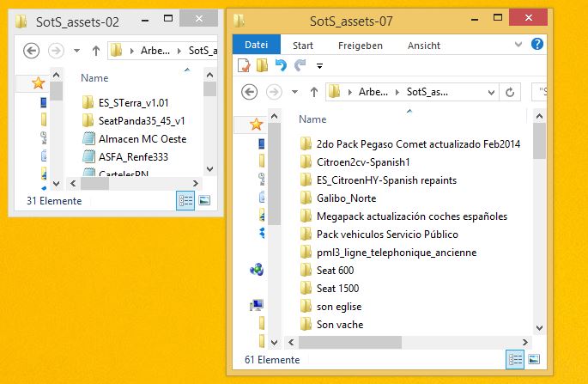This screenshot has width=588, height=384.
Task: Open the Customize Quick Access Toolbar dropdown
Action: click(x=319, y=65)
